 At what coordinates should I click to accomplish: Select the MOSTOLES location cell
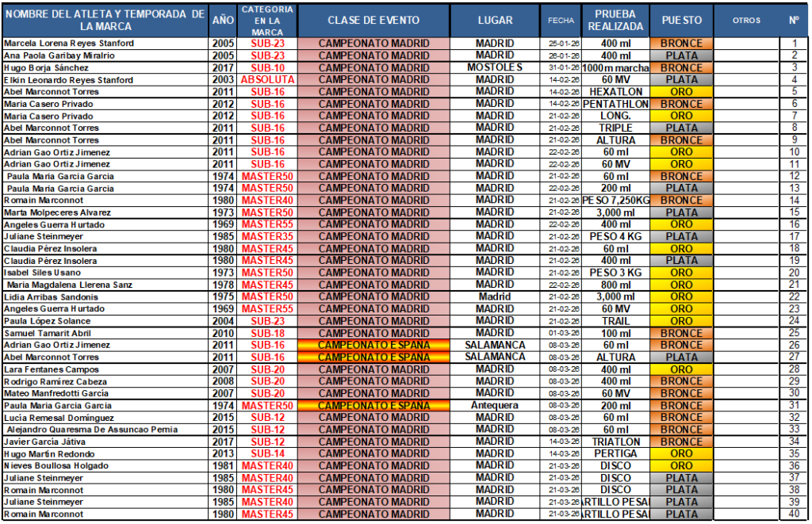[x=495, y=68]
